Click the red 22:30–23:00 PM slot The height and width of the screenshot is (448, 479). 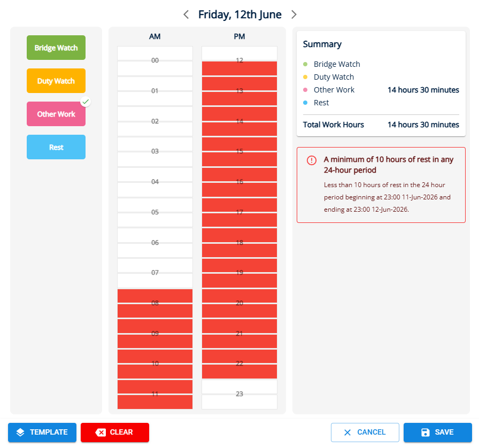tap(239, 372)
